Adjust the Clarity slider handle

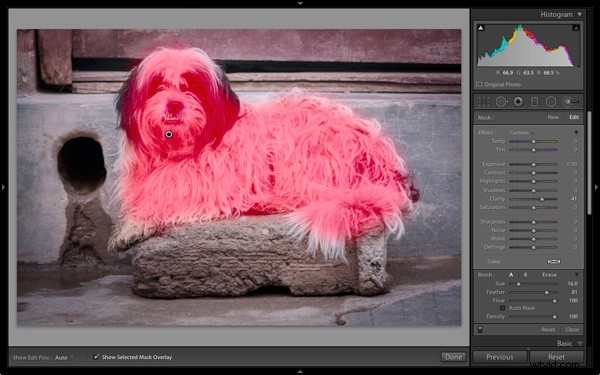coord(542,199)
